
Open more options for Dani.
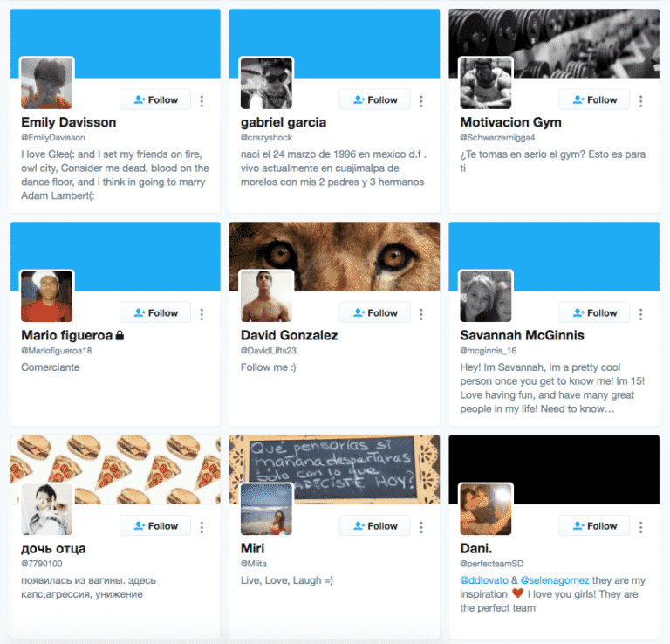640,527
